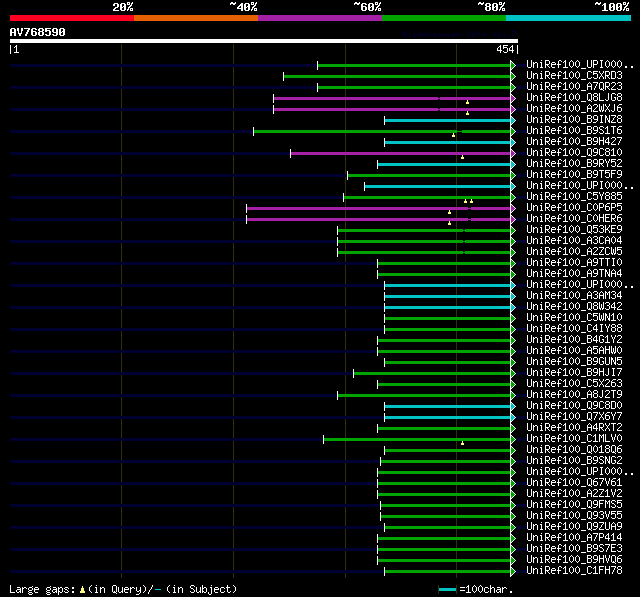This screenshot has width=640, height=597.
Task: Click the green alignment bar for B9HVQ6
Action: pyautogui.click(x=444, y=561)
